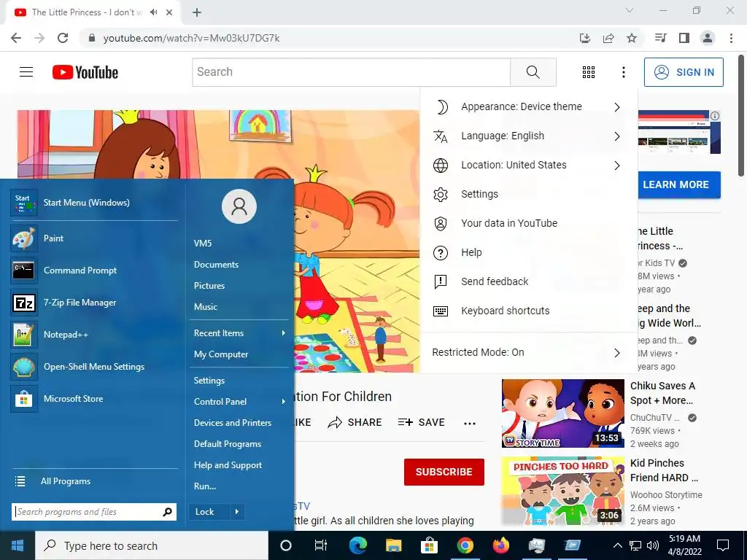This screenshot has height=560, width=747.
Task: Open Documents from Start menu
Action: (239, 264)
